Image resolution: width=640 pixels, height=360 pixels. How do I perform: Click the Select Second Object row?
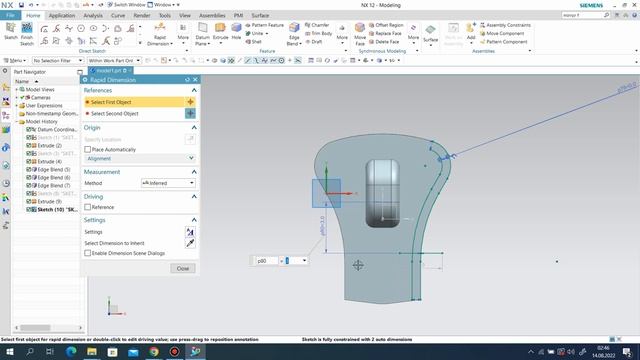[140, 113]
